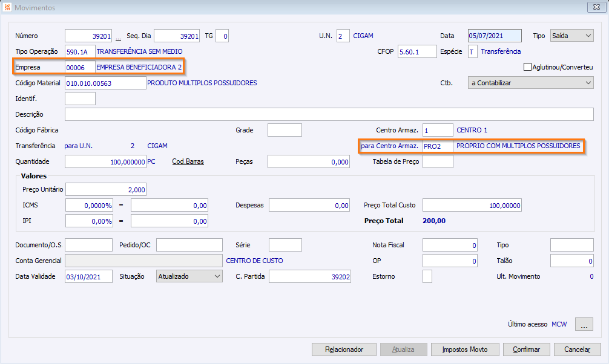Click the MCW last access text
This screenshot has height=364, width=609.
point(559,324)
